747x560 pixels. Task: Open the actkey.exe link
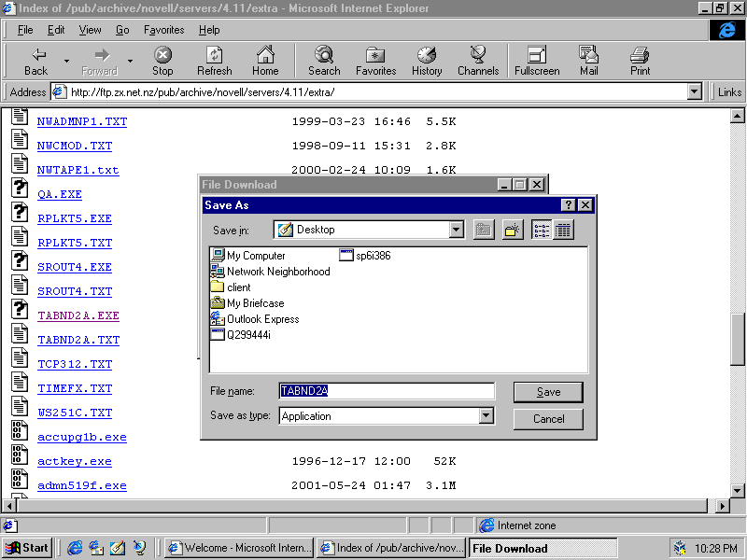pyautogui.click(x=75, y=462)
